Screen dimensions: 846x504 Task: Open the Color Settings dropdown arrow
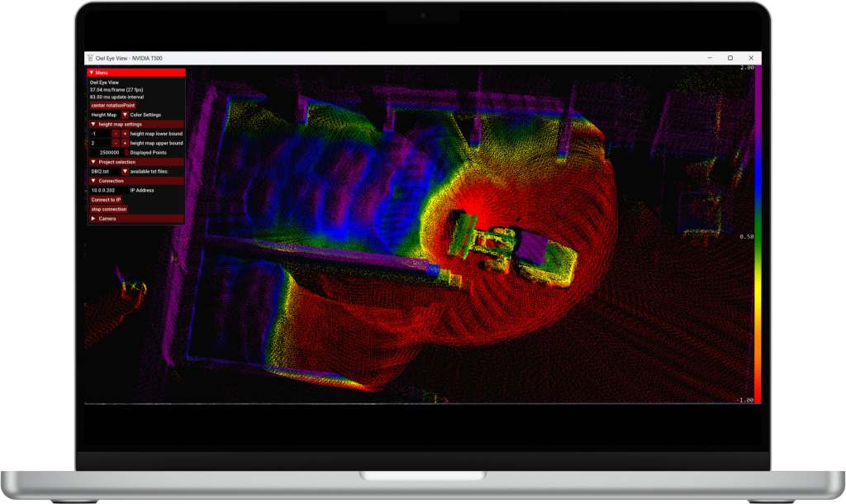(125, 115)
